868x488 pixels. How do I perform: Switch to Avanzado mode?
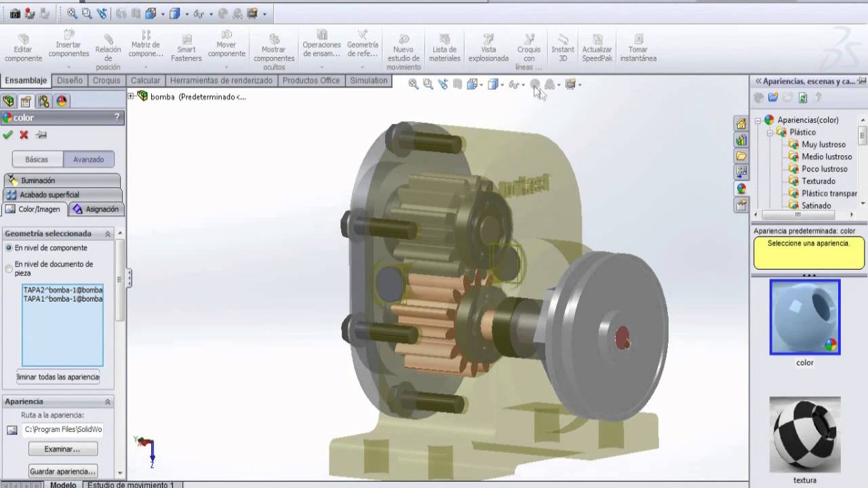[89, 159]
